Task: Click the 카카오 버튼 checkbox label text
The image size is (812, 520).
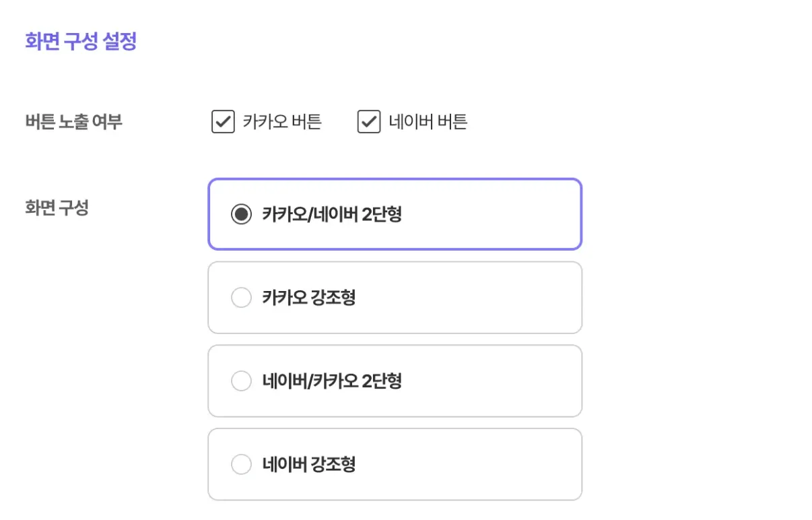Action: coord(282,122)
